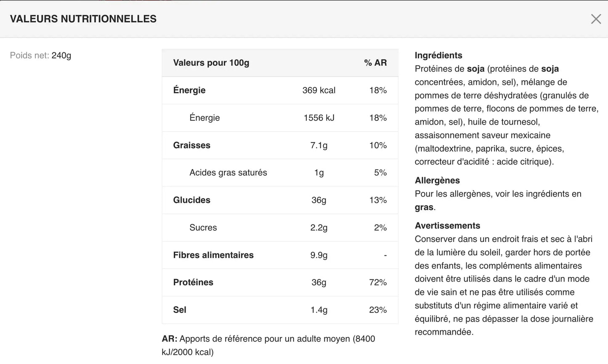This screenshot has height=364, width=608.
Task: Click the Sel 1.4g row
Action: click(x=280, y=310)
